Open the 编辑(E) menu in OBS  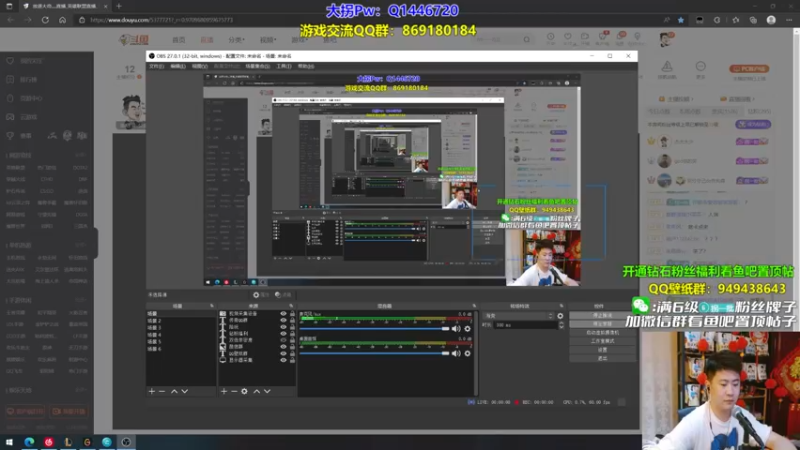178,66
